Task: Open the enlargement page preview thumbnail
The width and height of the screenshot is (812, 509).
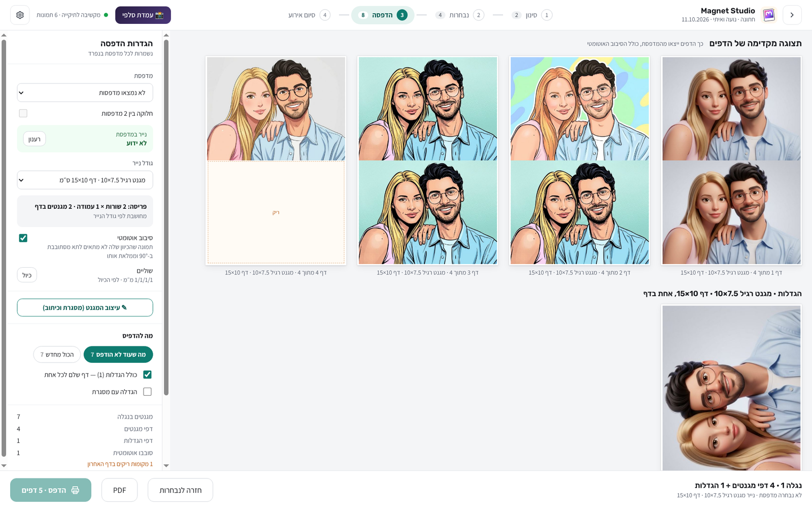Action: click(x=731, y=388)
